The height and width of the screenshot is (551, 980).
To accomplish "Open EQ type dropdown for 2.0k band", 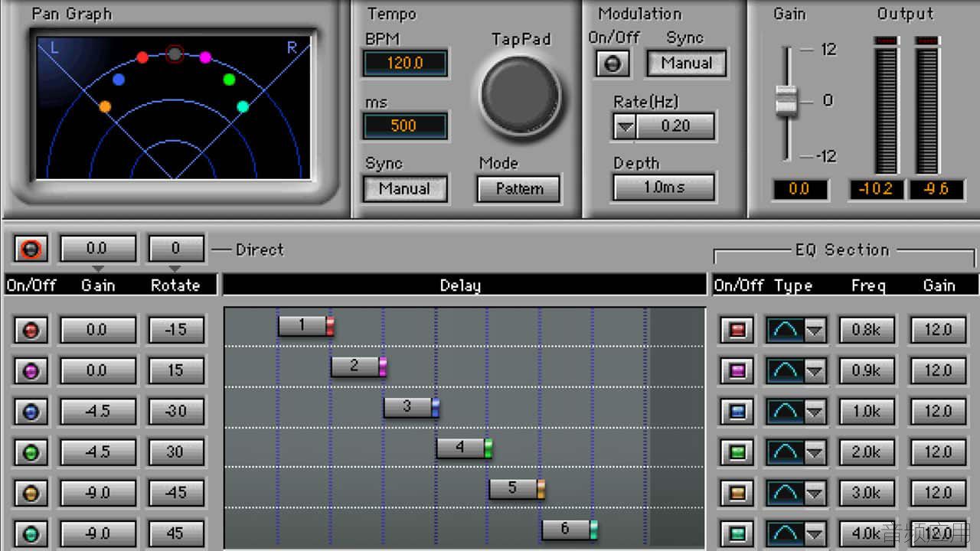I will (x=815, y=452).
